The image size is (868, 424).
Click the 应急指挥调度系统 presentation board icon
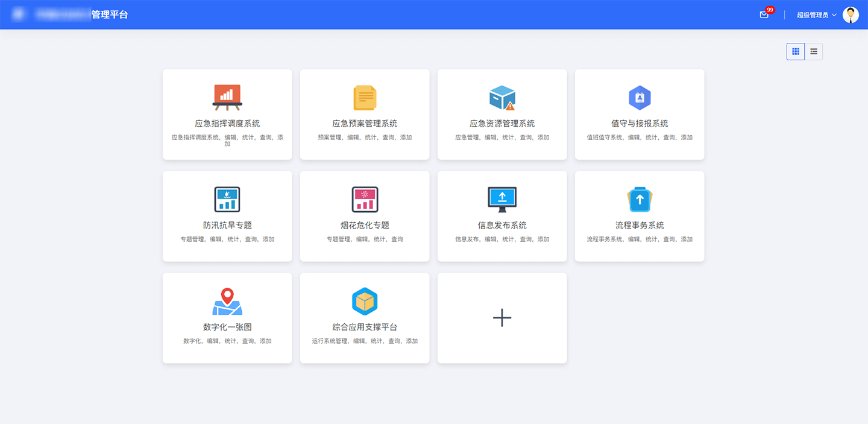click(x=227, y=97)
